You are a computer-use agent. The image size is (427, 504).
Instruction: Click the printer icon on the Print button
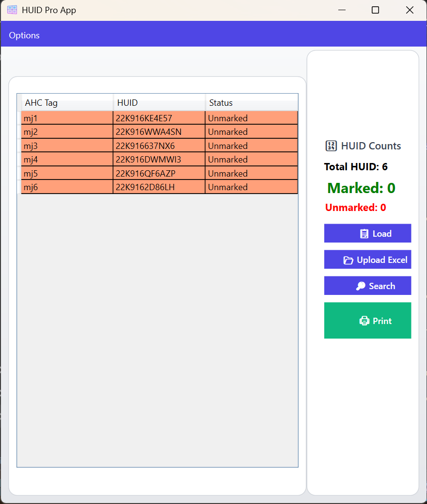364,321
